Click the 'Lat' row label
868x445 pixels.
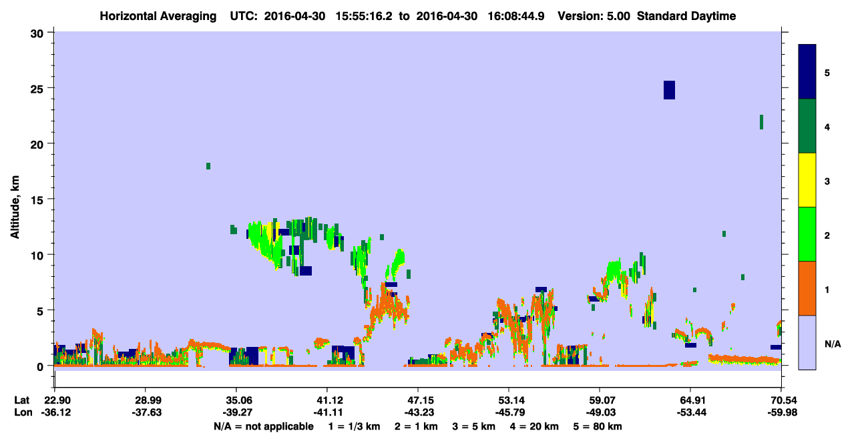click(x=22, y=400)
